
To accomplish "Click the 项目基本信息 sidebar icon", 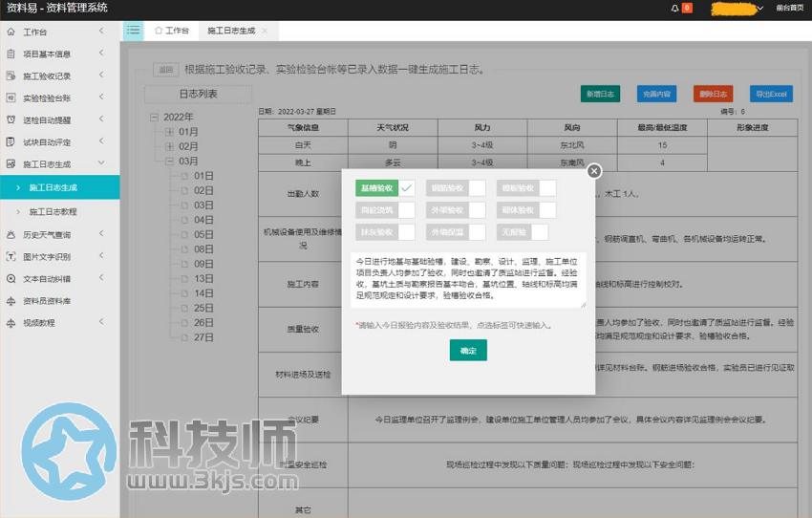I will pos(11,54).
